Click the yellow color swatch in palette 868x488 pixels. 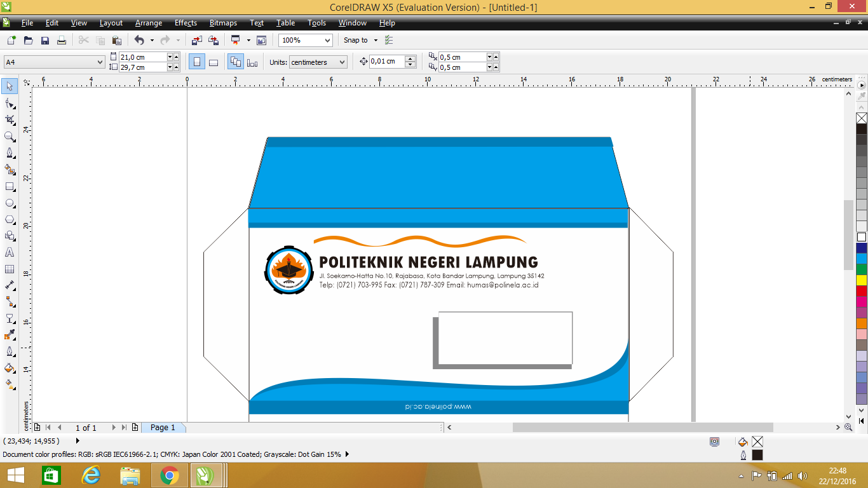click(x=862, y=280)
